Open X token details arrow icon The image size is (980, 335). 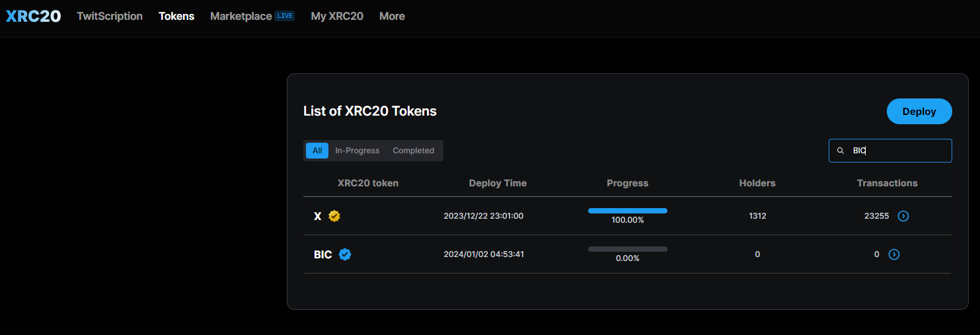coord(903,216)
